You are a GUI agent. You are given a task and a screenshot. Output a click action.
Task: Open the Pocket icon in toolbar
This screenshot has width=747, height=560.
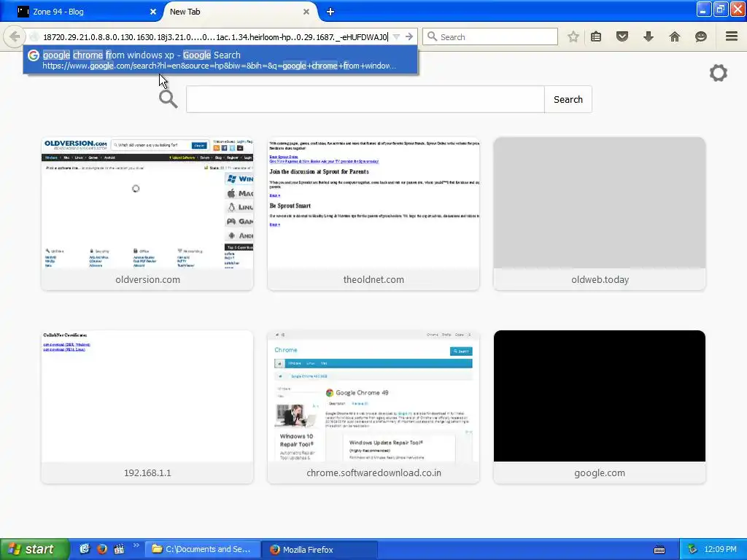point(622,36)
